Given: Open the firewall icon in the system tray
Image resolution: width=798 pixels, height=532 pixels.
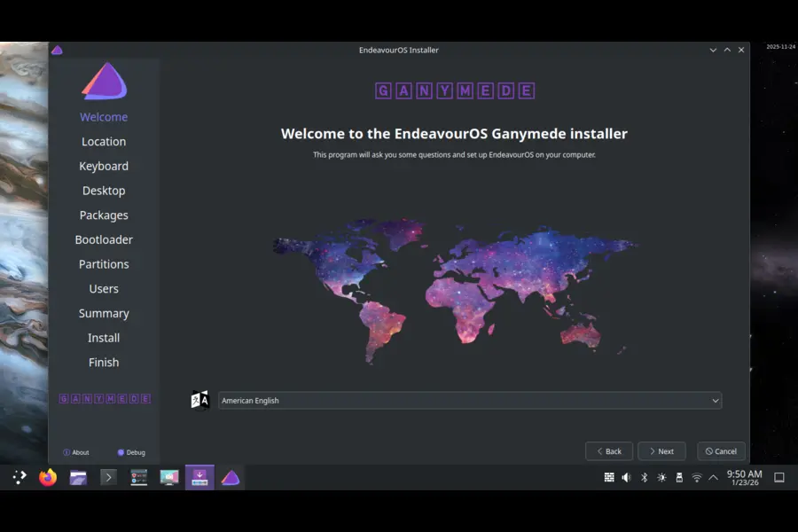Looking at the screenshot, I should (x=609, y=477).
